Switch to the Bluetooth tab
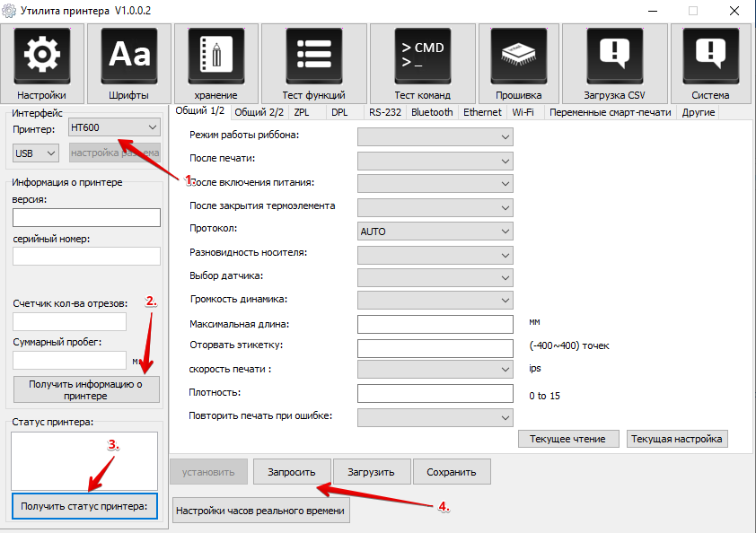Image resolution: width=756 pixels, height=533 pixels. pos(432,112)
